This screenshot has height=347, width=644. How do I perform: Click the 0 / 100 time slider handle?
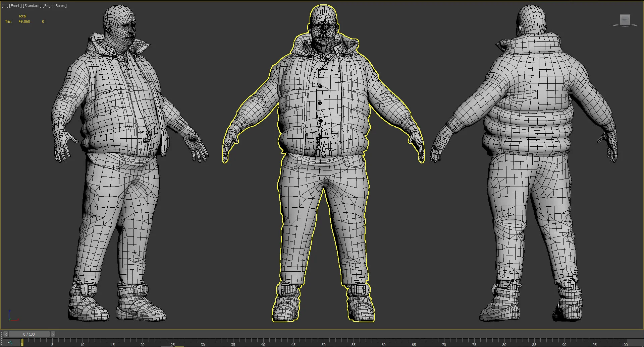click(29, 334)
